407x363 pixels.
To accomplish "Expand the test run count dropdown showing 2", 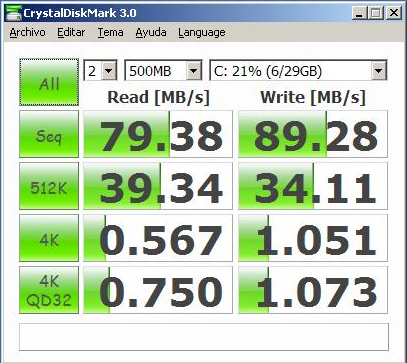I will [x=109, y=70].
